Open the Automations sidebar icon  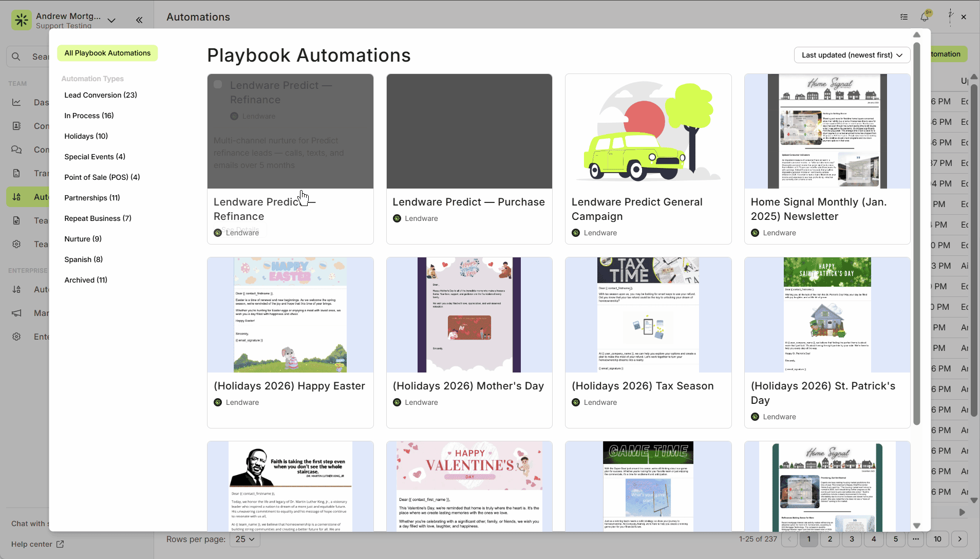click(x=16, y=197)
